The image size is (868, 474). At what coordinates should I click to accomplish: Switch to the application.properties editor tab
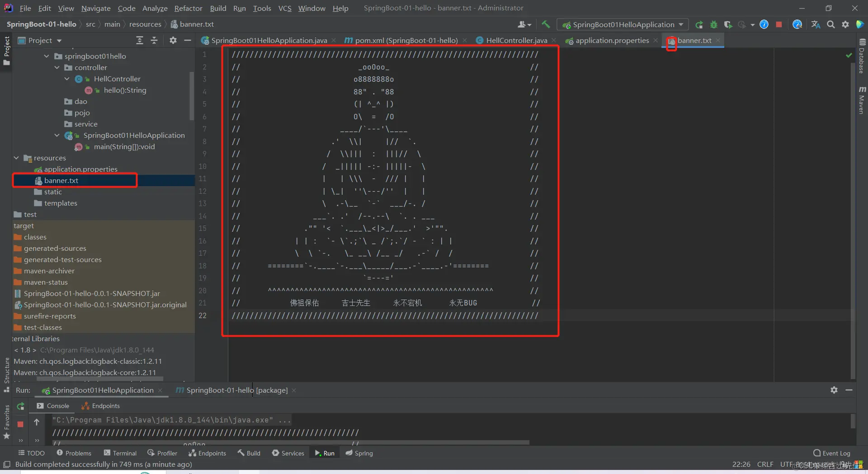coord(612,41)
